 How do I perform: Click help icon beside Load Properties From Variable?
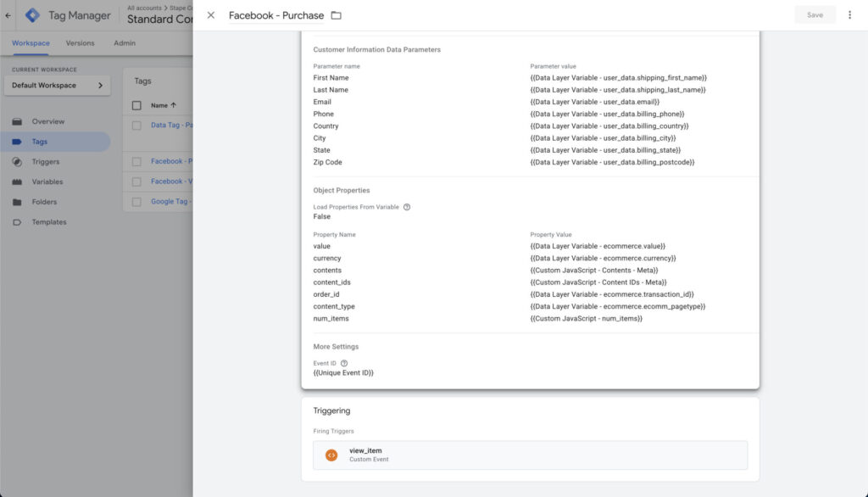click(407, 207)
